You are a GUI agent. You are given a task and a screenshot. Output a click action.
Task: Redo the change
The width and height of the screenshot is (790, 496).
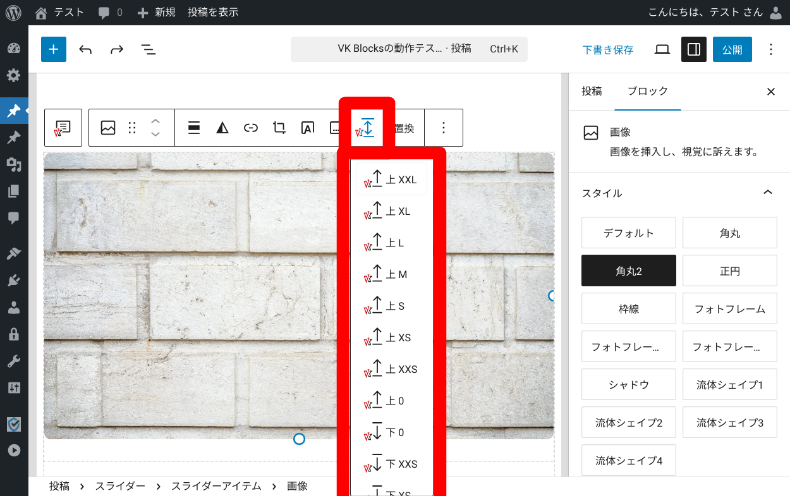[x=117, y=49]
